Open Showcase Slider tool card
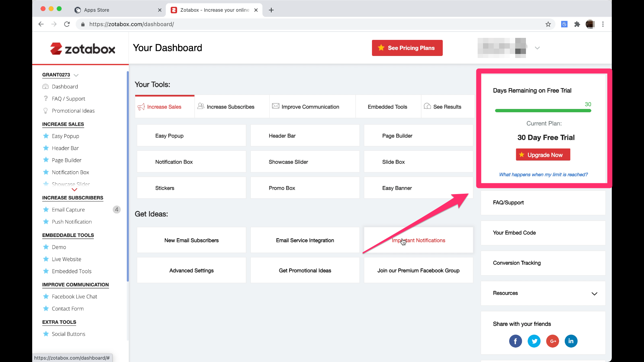The width and height of the screenshot is (644, 362). (x=305, y=162)
